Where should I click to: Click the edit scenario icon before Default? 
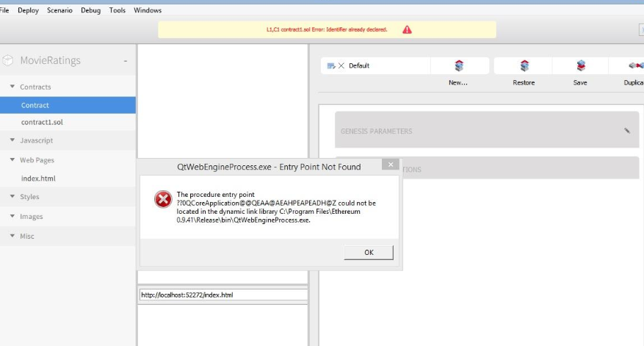(331, 66)
